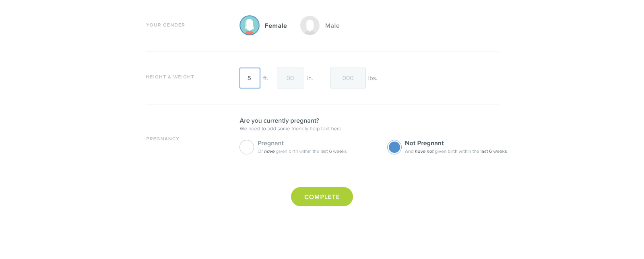Click the "lbs." unit label
Screen dimensions: 644x259
pos(372,78)
